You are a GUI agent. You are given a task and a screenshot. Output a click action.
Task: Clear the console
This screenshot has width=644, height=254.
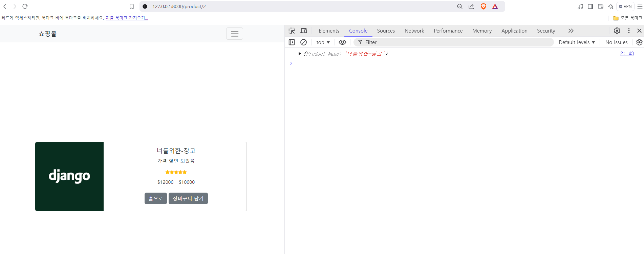click(x=304, y=42)
